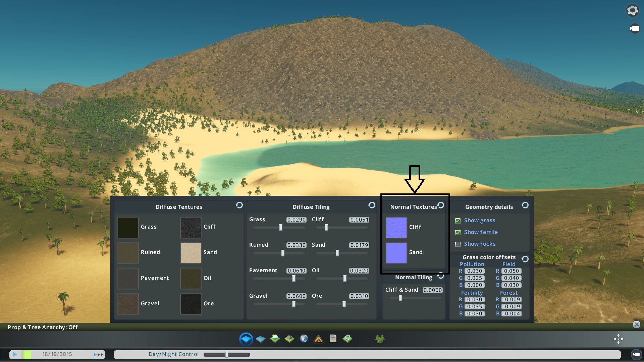Click the Cliff normal texture swatch
This screenshot has width=644, height=362.
396,227
